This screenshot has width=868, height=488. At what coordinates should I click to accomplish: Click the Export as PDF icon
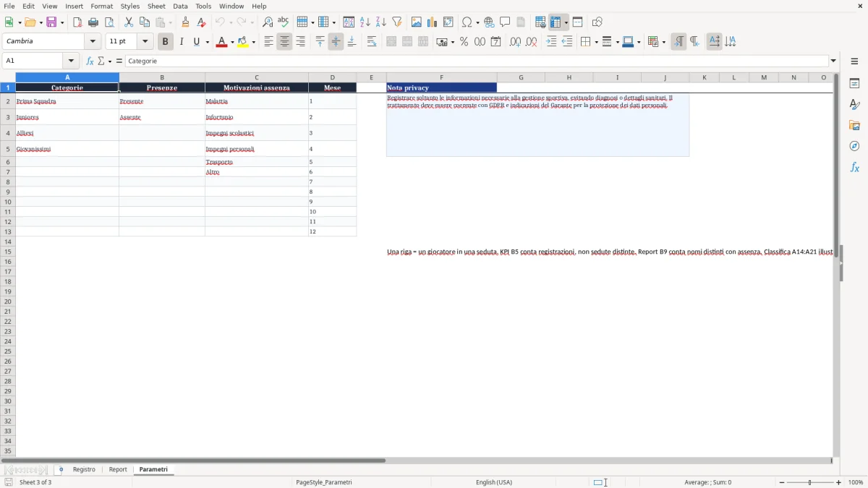pos(77,22)
